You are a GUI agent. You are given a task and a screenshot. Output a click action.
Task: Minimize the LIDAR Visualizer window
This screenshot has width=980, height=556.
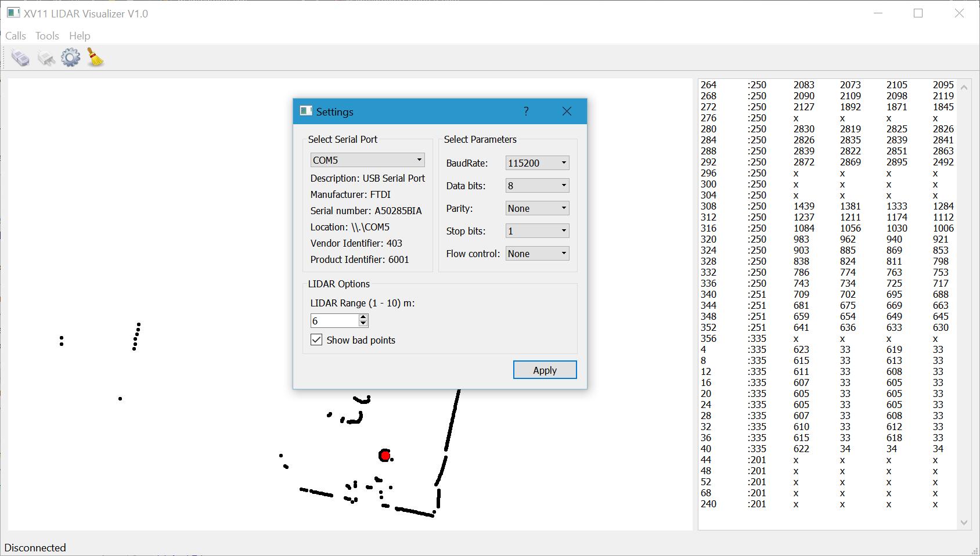pos(878,13)
